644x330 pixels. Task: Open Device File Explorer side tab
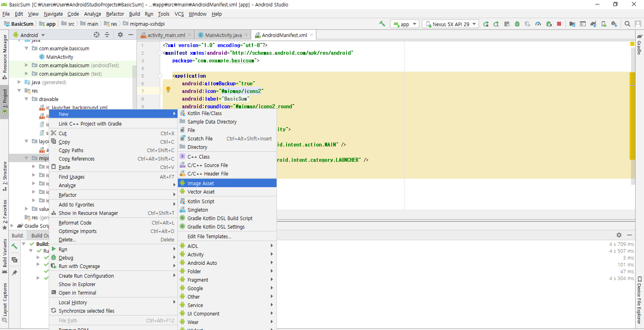(x=639, y=300)
